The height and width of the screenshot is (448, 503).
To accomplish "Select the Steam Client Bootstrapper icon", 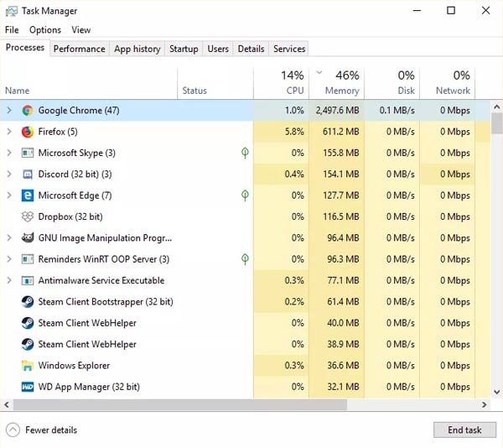I will coord(28,302).
